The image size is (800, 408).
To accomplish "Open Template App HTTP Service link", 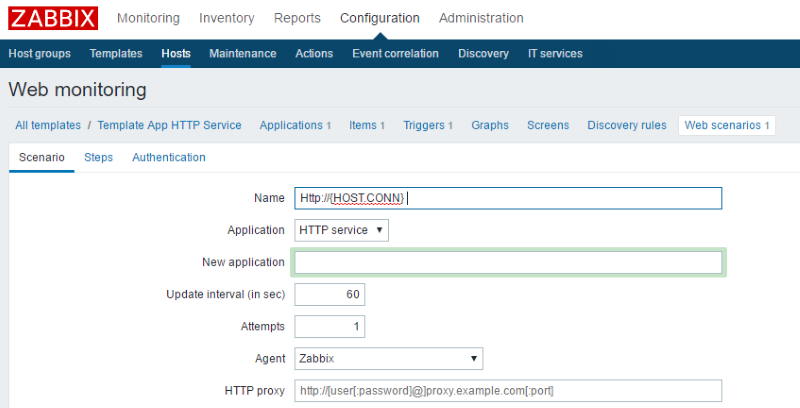I will (x=169, y=126).
